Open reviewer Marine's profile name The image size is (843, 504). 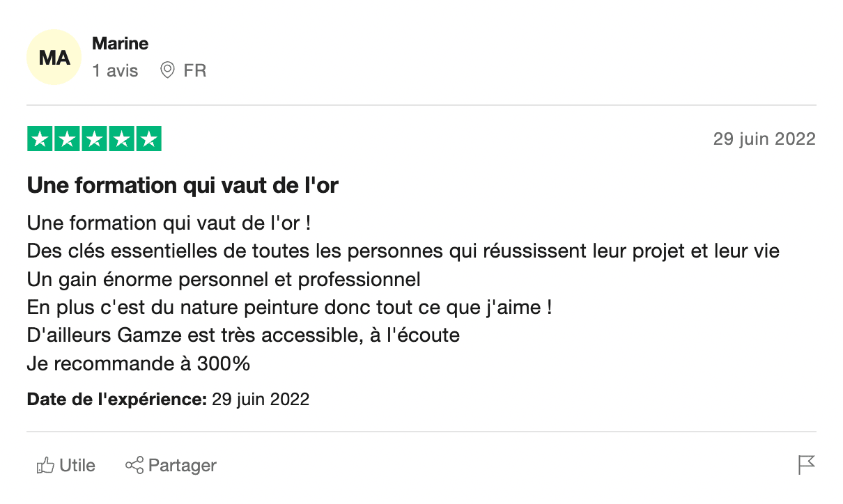(x=121, y=44)
